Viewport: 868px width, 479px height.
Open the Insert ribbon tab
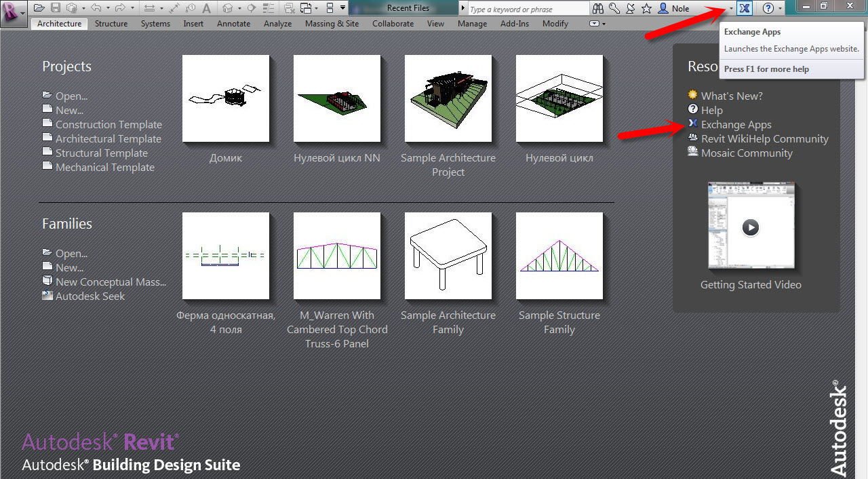tap(193, 24)
